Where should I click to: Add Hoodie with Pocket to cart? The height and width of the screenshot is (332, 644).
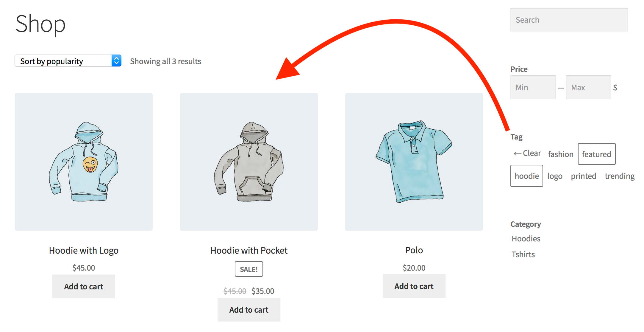pos(249,310)
